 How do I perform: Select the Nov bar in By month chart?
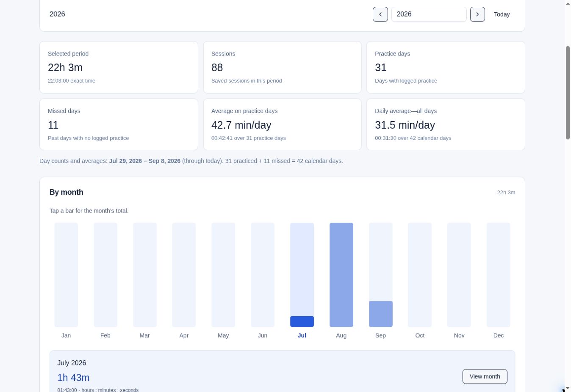459,275
